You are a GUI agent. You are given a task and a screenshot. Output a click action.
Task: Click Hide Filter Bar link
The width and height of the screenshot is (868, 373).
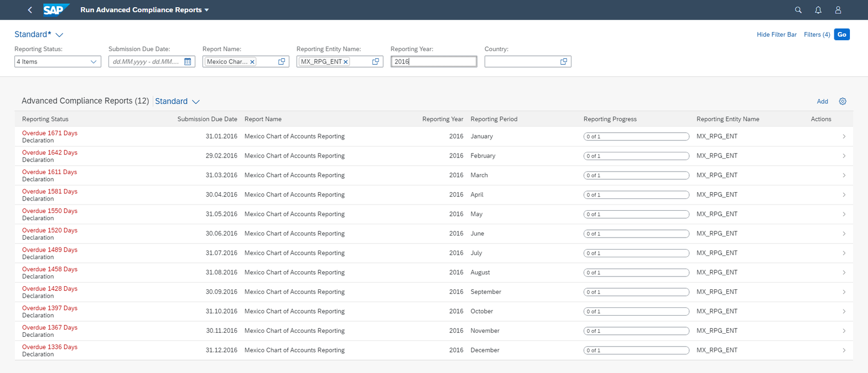pyautogui.click(x=777, y=35)
